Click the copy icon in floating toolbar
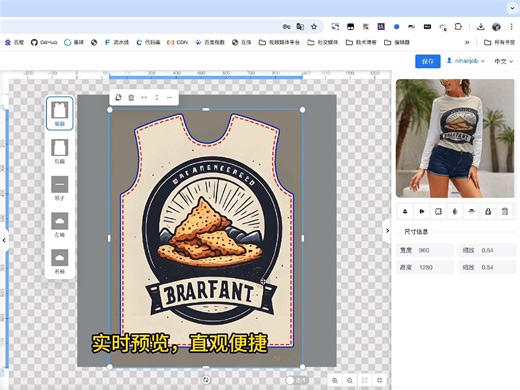The height and width of the screenshot is (390, 520). point(118,97)
